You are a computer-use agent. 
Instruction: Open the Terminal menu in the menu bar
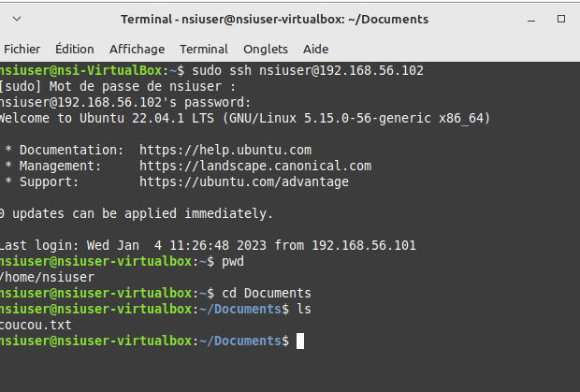[204, 49]
